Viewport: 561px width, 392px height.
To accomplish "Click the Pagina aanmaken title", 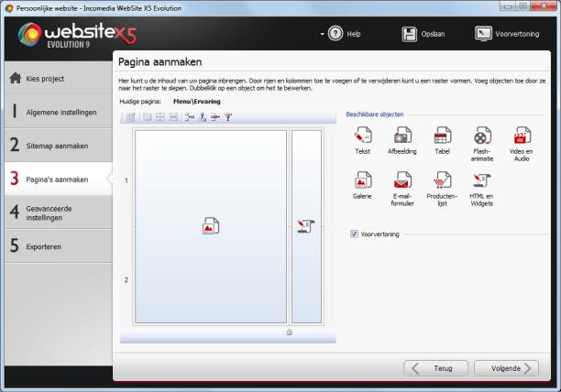I will coord(159,61).
